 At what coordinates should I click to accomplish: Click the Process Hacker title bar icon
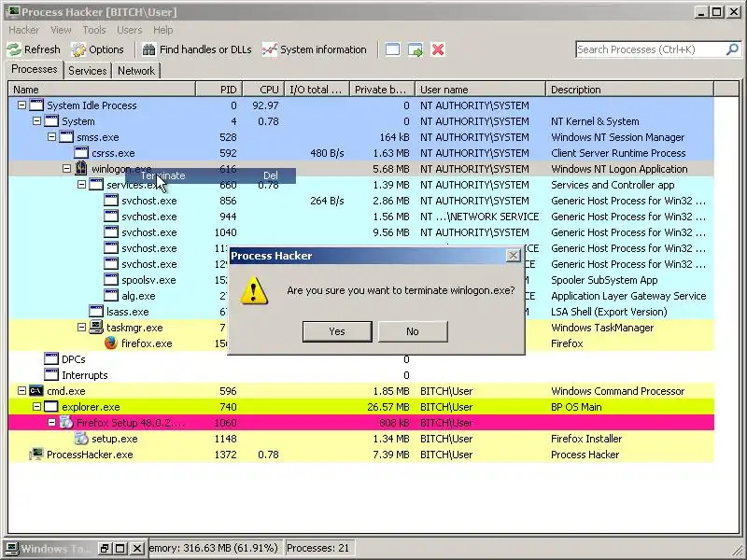click(x=13, y=11)
